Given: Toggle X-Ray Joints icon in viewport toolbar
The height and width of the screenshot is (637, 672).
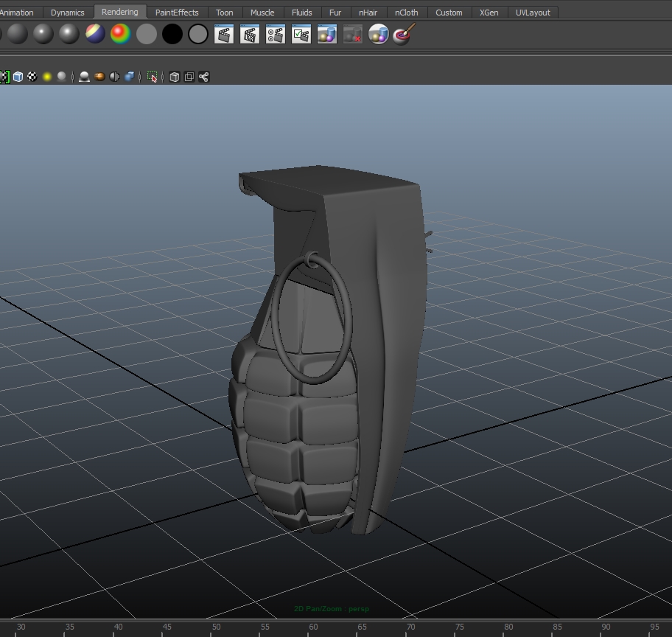Looking at the screenshot, I should pyautogui.click(x=204, y=77).
